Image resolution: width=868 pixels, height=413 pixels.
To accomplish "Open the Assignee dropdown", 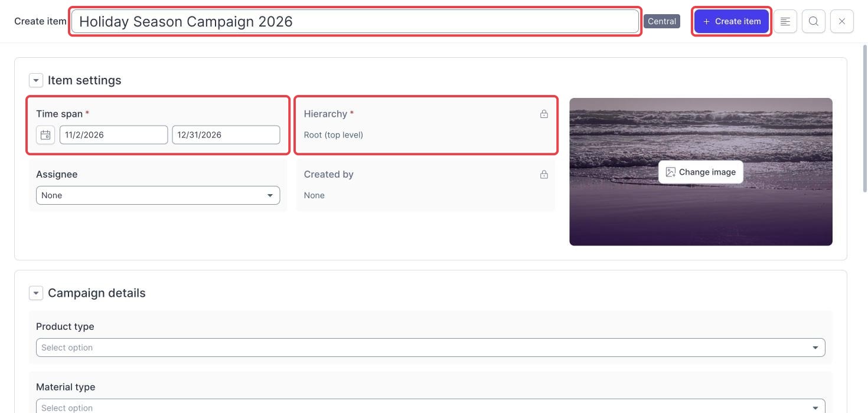I will click(158, 195).
